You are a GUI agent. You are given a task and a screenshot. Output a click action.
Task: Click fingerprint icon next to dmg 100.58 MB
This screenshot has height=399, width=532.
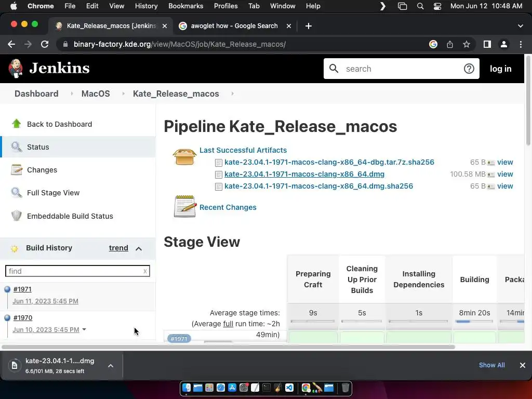tap(491, 175)
